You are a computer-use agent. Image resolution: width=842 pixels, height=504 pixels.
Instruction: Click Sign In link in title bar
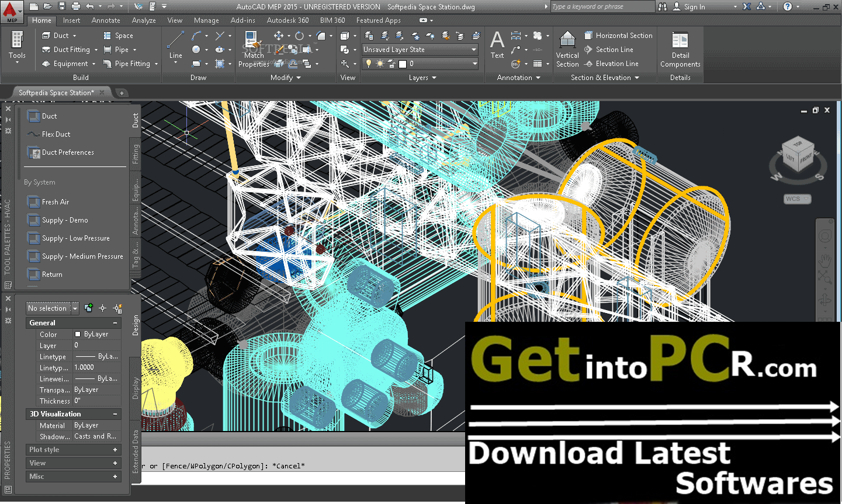click(694, 7)
